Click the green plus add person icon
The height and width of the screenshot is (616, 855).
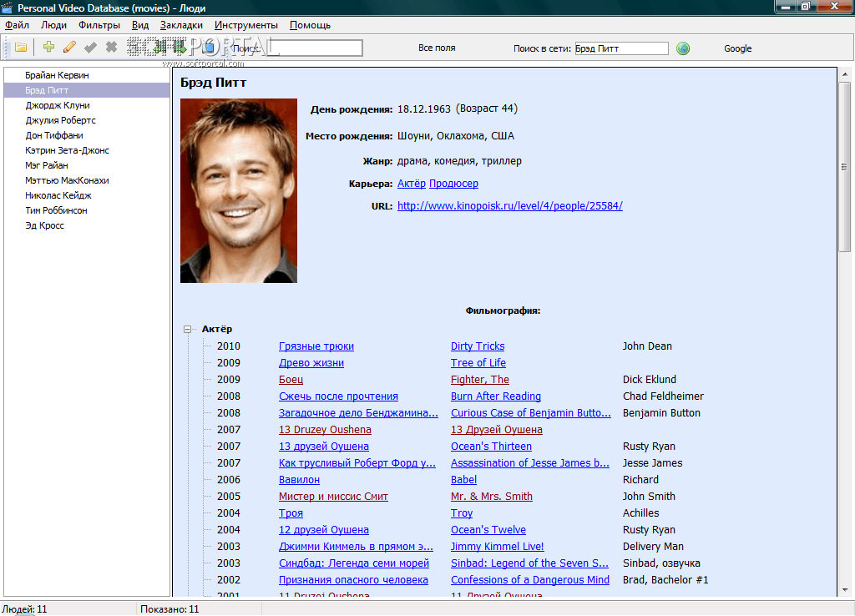(48, 47)
